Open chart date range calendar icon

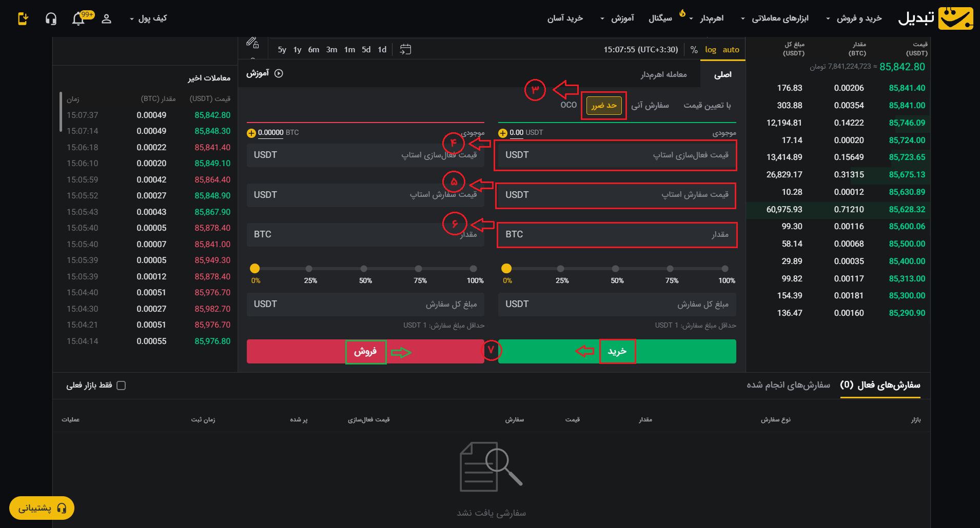405,49
